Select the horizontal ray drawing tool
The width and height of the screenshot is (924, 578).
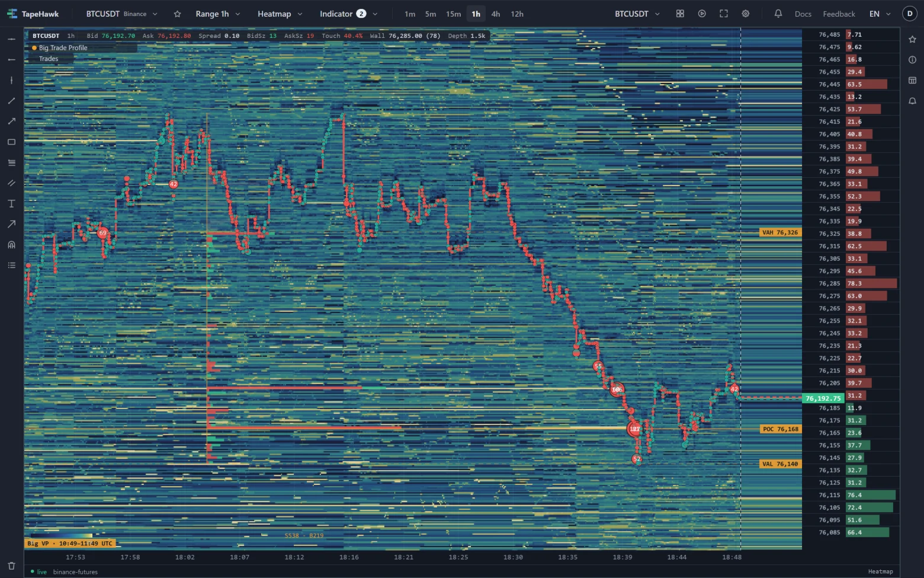click(11, 60)
